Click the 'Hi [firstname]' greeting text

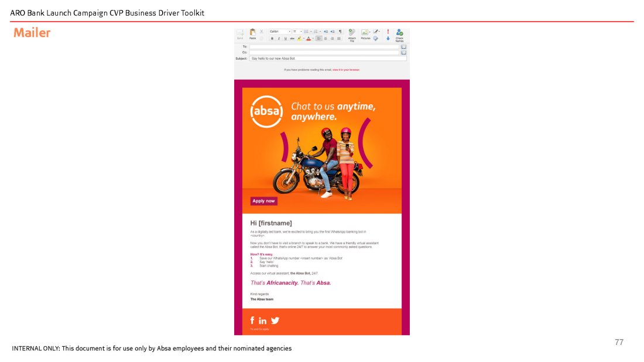tap(271, 223)
